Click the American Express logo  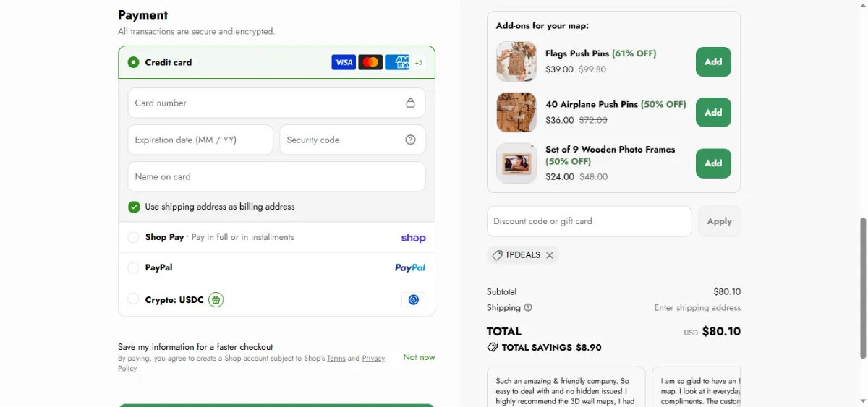(x=397, y=62)
